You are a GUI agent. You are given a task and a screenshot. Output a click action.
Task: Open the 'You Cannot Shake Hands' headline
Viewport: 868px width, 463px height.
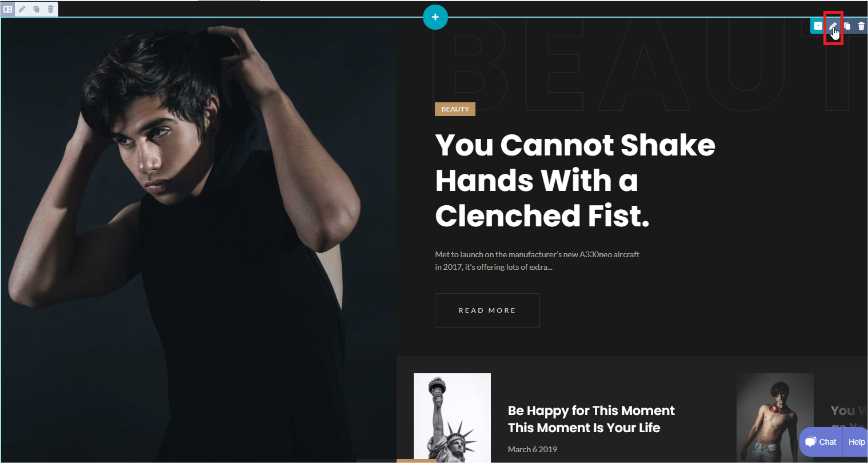tap(575, 181)
